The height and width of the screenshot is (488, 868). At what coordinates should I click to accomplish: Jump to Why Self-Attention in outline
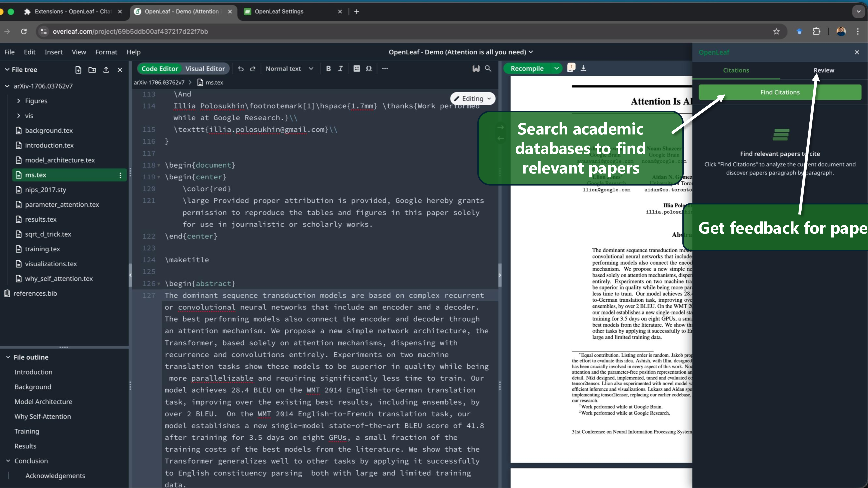tap(43, 417)
